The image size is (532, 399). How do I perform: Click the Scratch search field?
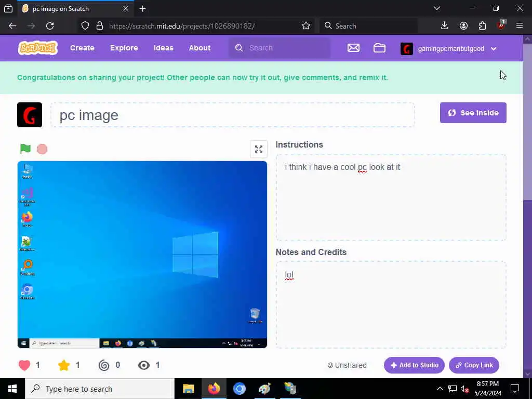pos(280,48)
